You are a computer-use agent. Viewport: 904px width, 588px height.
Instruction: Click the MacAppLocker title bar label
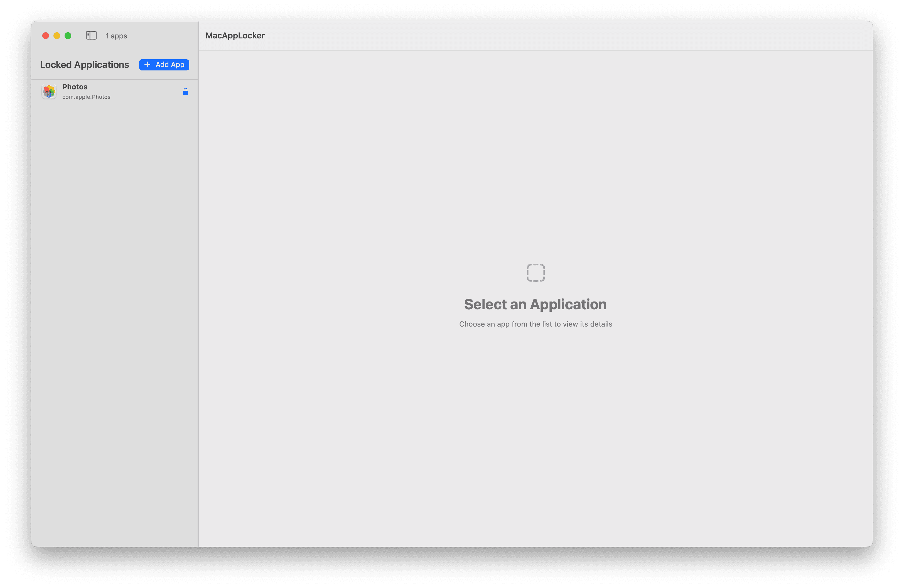coord(235,35)
